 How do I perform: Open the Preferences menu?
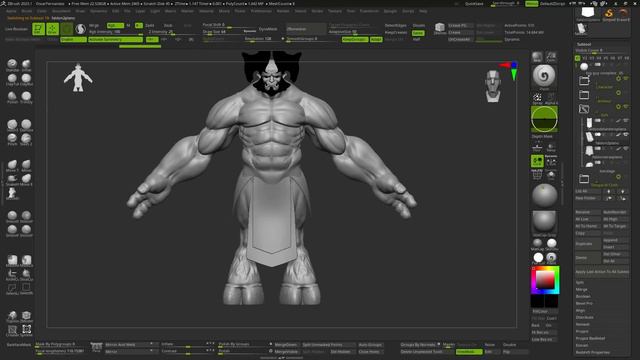point(261,11)
